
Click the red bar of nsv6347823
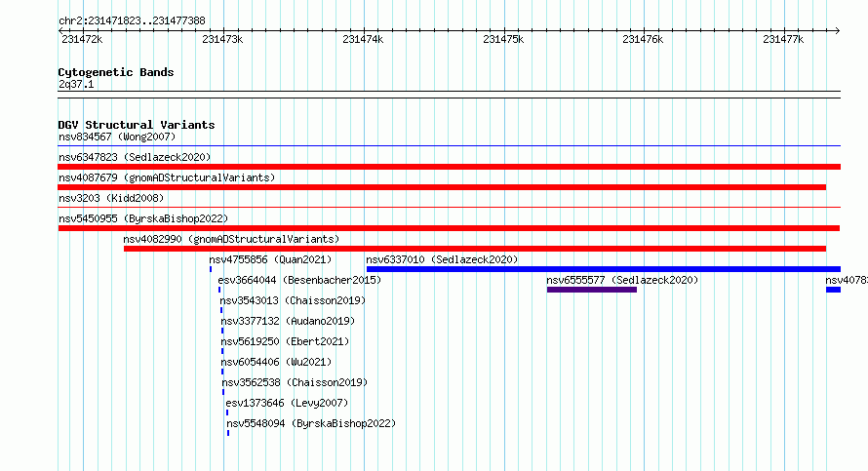(449, 167)
